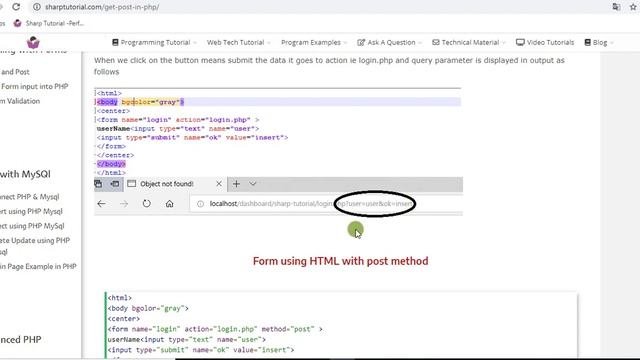Open the 'and Post' sidebar link
The image size is (640, 360).
click(15, 72)
